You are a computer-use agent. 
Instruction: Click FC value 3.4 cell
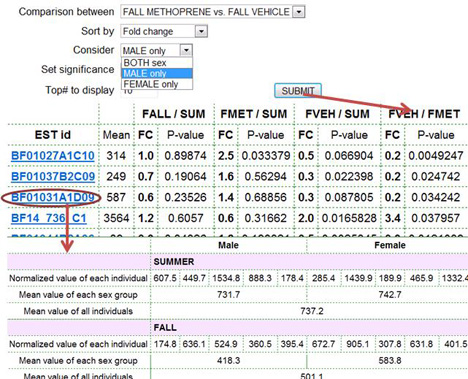pyautogui.click(x=392, y=218)
